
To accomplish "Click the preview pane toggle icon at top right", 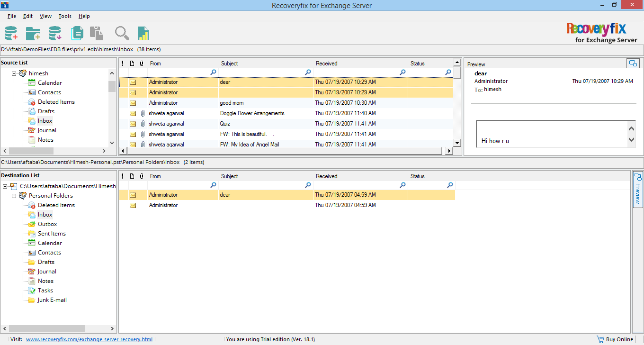I will coord(633,63).
